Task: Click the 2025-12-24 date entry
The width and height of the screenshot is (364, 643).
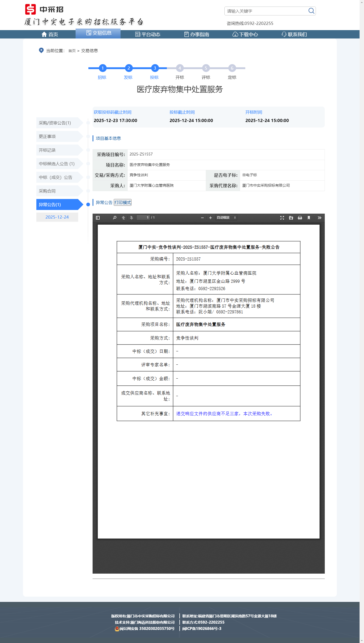Action: [x=57, y=217]
